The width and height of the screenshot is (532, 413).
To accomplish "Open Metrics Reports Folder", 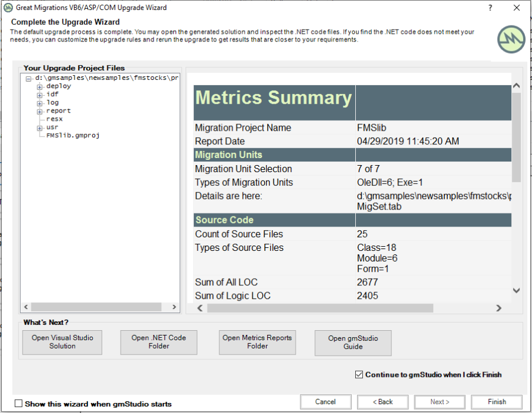I will coord(257,342).
